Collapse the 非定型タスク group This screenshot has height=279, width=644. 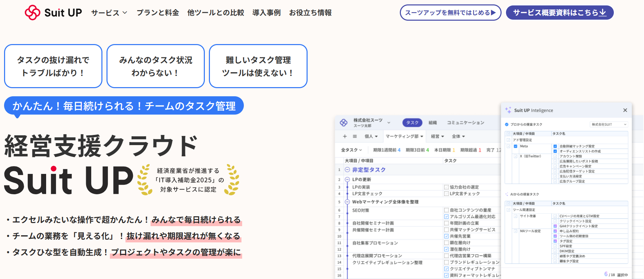tap(347, 170)
